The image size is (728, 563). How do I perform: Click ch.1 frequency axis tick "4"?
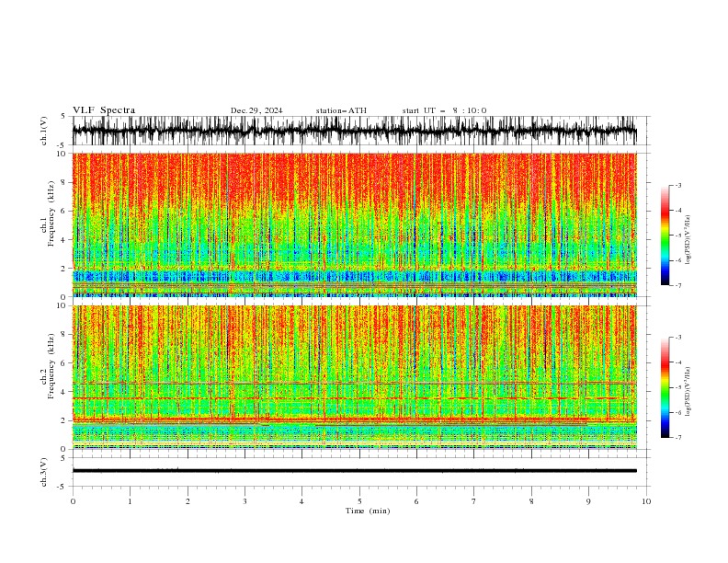pyautogui.click(x=64, y=240)
